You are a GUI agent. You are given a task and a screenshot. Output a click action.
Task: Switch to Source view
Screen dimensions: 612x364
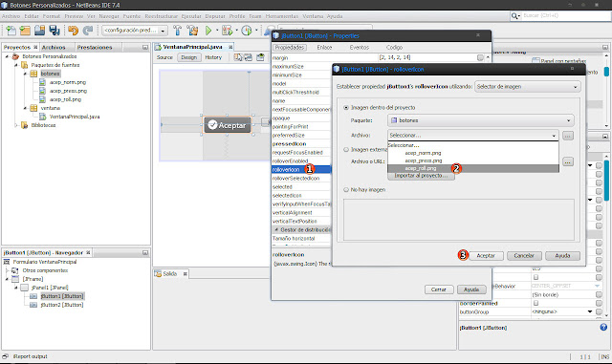(x=164, y=57)
